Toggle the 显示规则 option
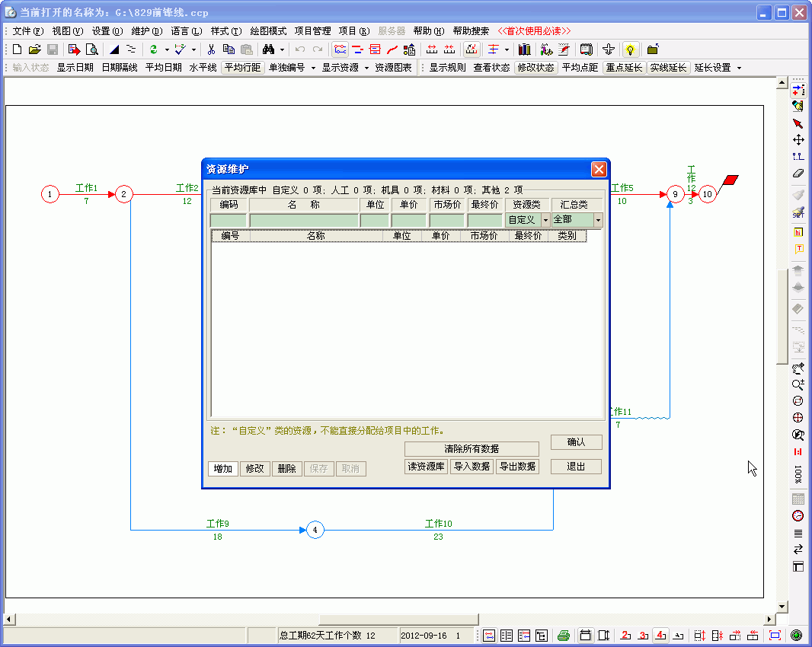 (x=447, y=68)
